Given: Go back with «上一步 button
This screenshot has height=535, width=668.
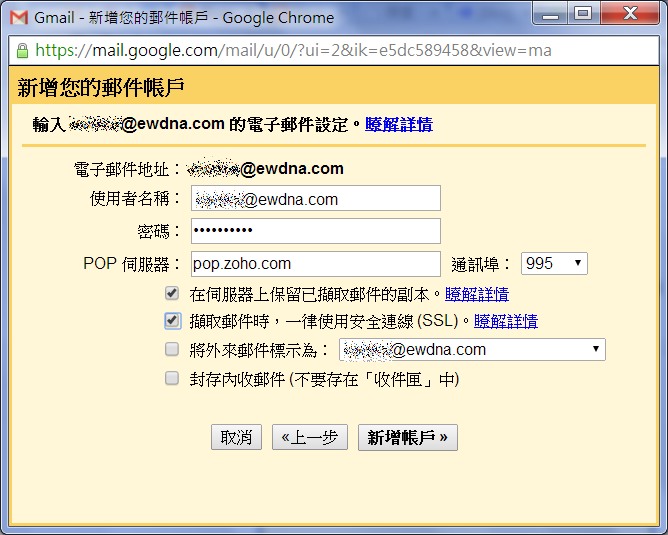Looking at the screenshot, I should [x=310, y=437].
